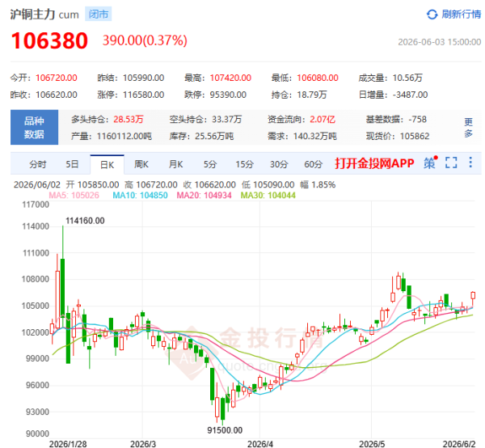The image size is (485, 448).
Task: Expand the 更多 data link
Action: coord(468,128)
